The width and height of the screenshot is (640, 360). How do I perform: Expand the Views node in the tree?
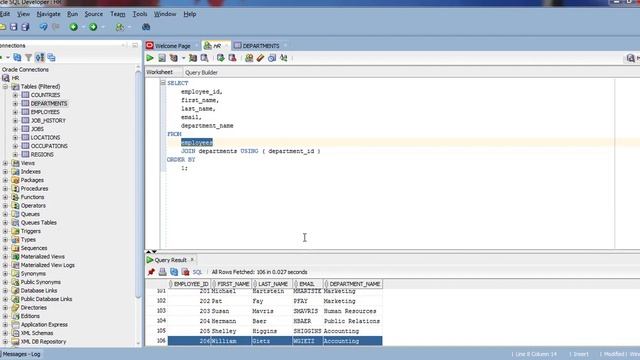(5, 163)
